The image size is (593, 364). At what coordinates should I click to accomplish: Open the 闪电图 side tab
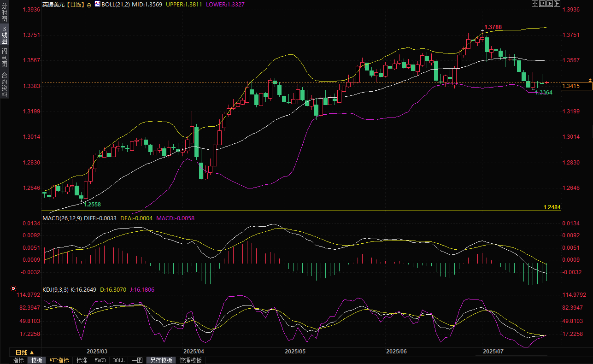4,58
